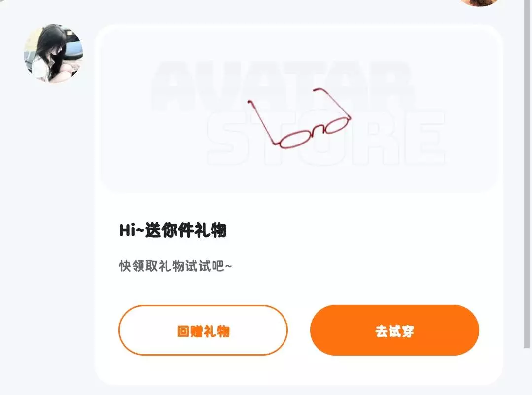532x395 pixels.
Task: Click the red glasses gift image
Action: 300,118
